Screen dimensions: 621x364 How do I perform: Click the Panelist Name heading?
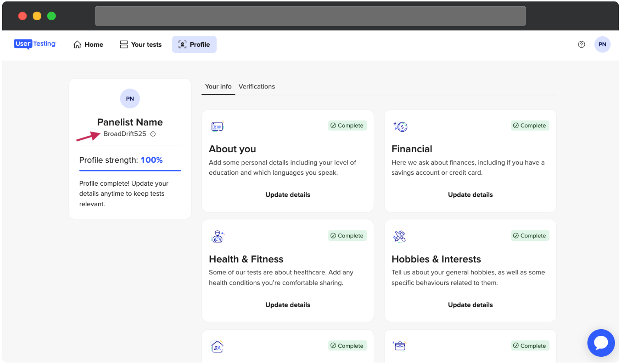130,122
